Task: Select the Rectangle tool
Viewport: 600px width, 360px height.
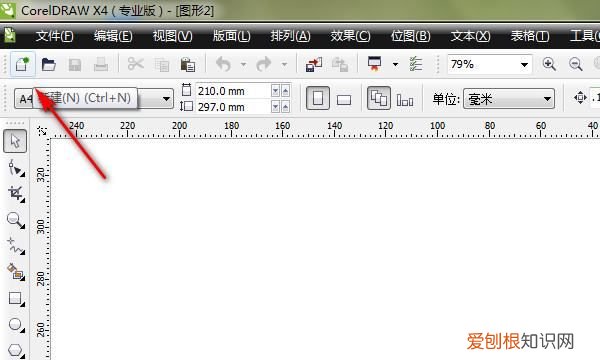Action: coord(16,298)
